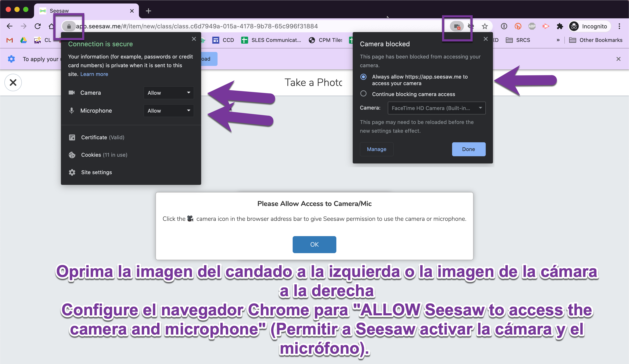629x364 pixels.
Task: Click the URL address field
Action: click(260, 26)
